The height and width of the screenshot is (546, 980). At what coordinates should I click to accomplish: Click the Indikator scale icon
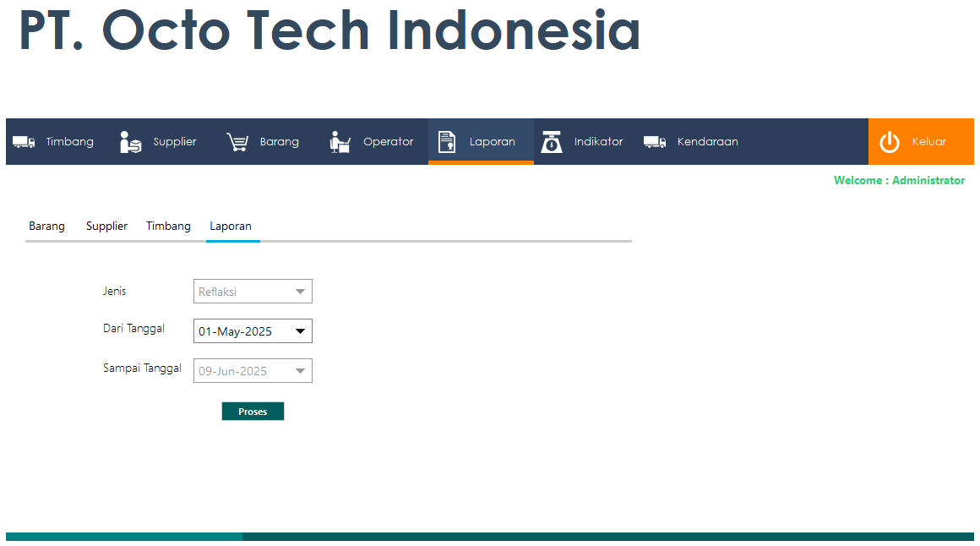point(551,142)
